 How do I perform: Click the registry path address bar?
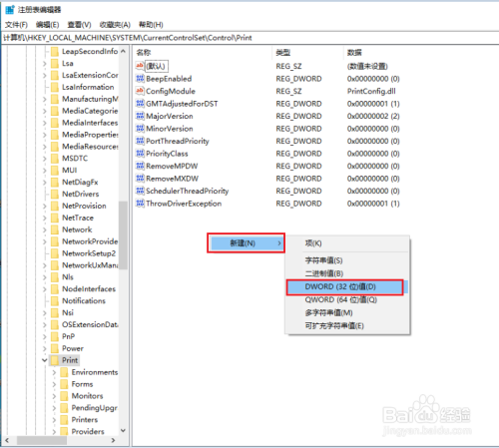(249, 38)
